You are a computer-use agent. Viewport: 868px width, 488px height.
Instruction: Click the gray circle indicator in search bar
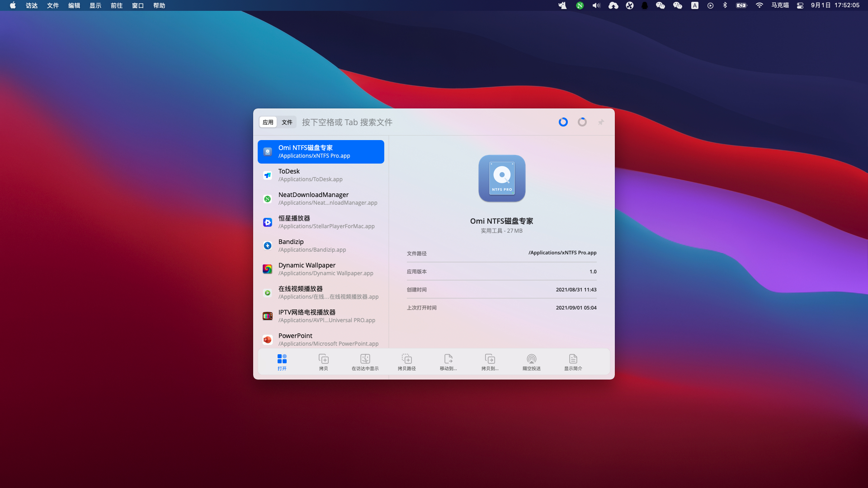tap(582, 122)
